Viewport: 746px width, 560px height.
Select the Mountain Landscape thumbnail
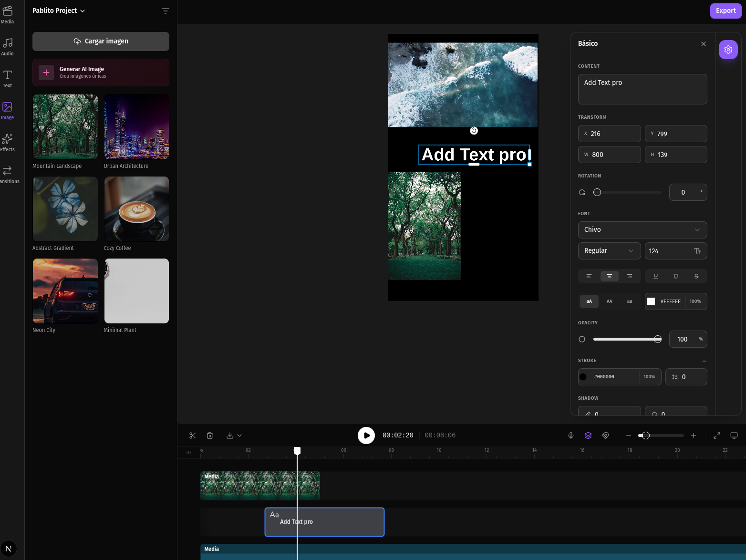65,126
